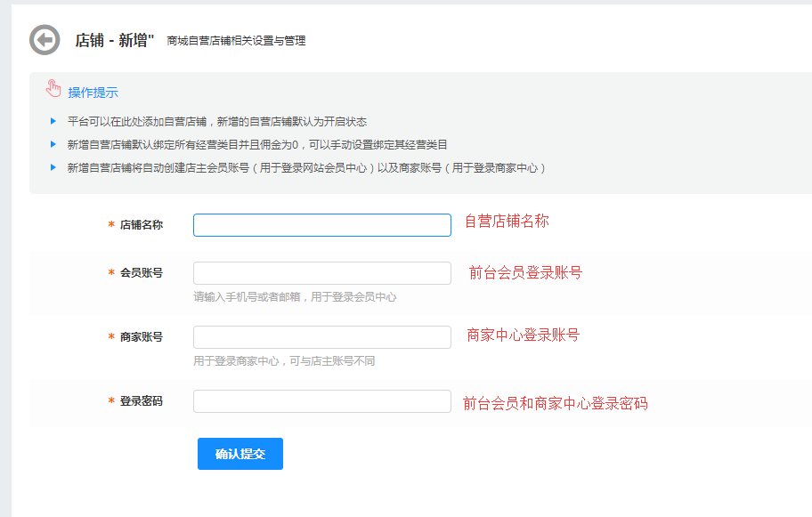Click the hint text under 会员账号 field
The image size is (812, 517).
[x=295, y=297]
